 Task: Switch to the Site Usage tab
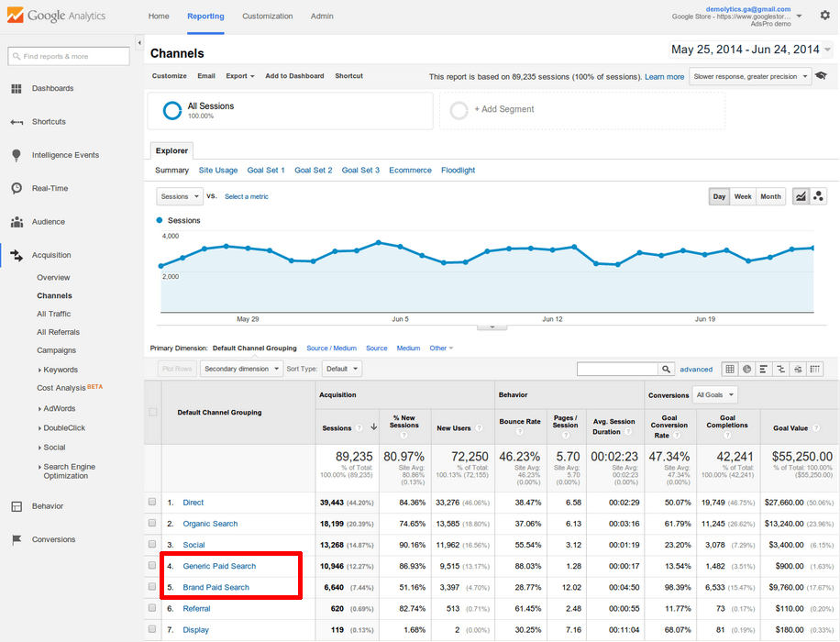(218, 170)
